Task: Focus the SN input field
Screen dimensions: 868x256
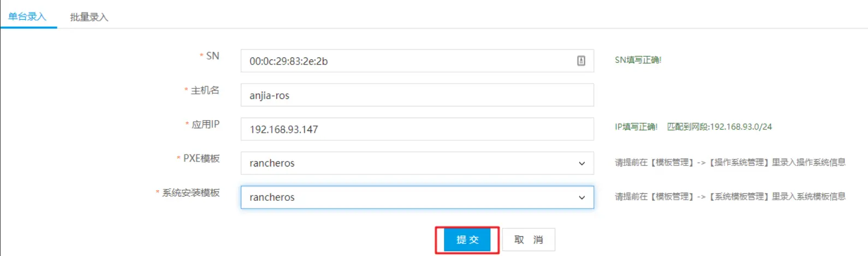Action: [417, 61]
